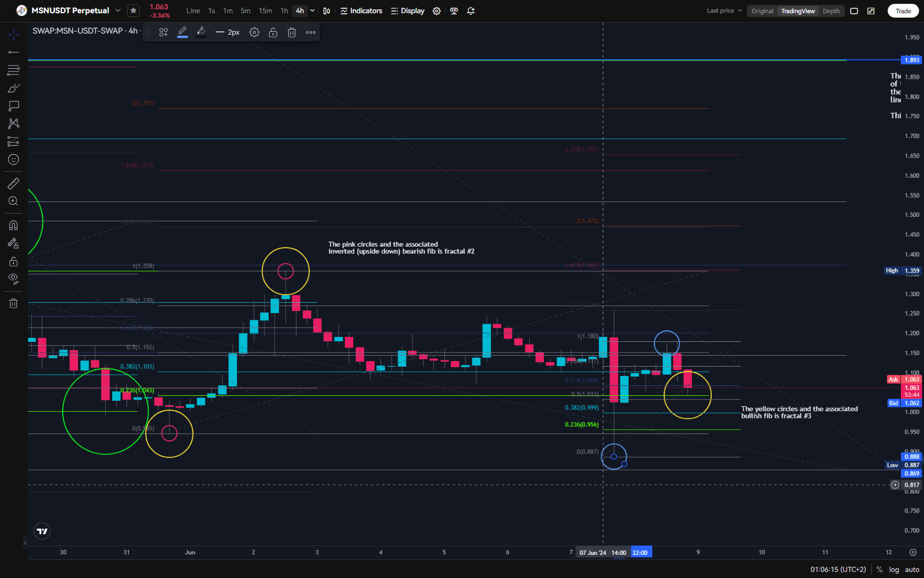Screen dimensions: 924x578
Task: Grab the floating toolbar drag handle
Action: 148,32
